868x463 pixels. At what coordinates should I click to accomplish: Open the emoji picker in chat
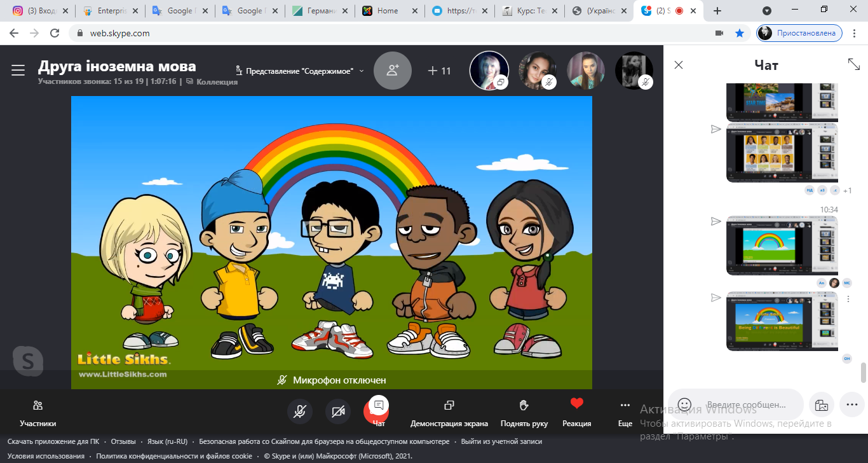684,404
